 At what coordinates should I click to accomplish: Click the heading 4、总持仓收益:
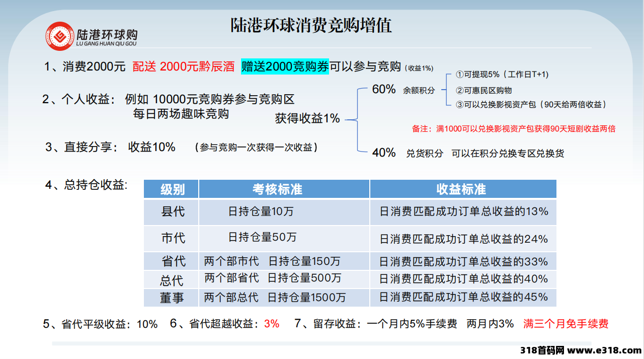tap(86, 185)
